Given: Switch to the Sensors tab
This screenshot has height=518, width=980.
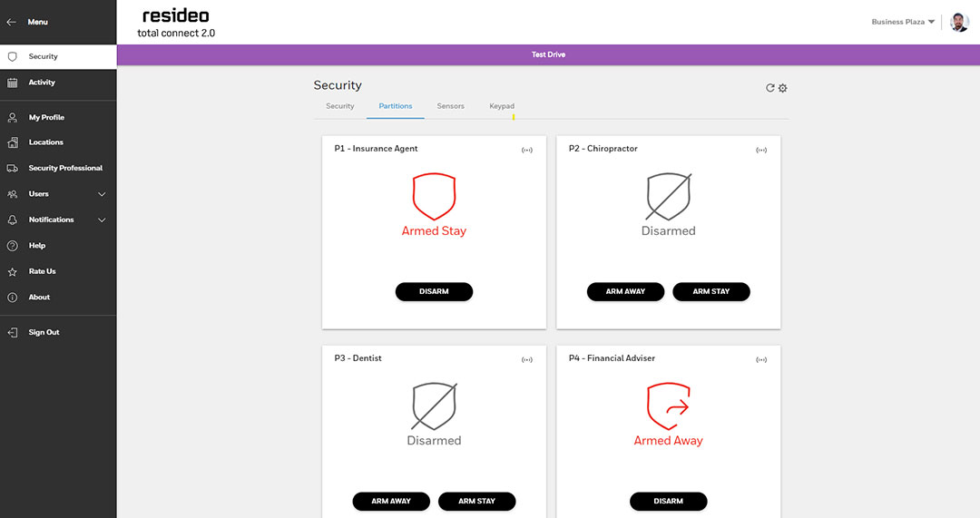Looking at the screenshot, I should point(451,106).
